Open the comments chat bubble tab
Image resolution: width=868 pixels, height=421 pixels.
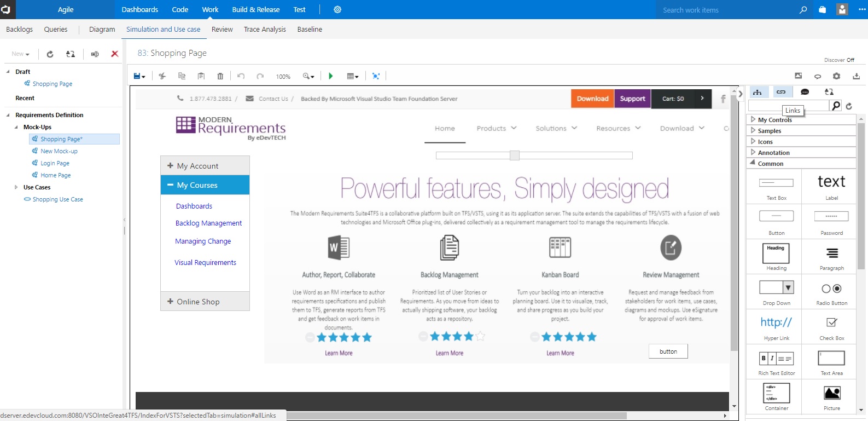tap(805, 92)
